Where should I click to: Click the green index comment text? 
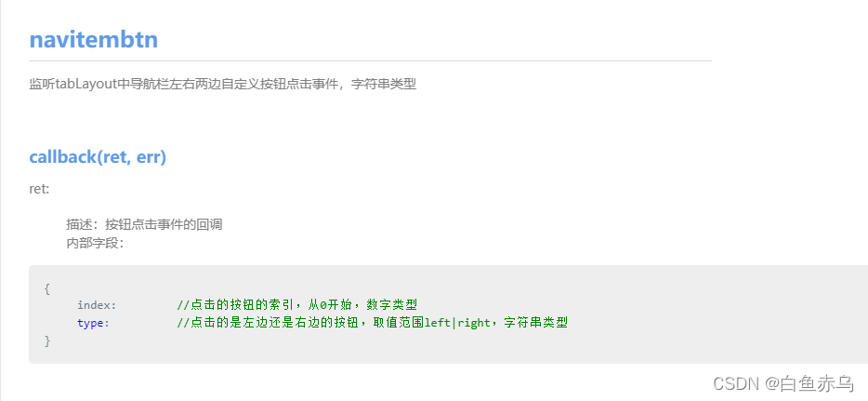[x=296, y=305]
